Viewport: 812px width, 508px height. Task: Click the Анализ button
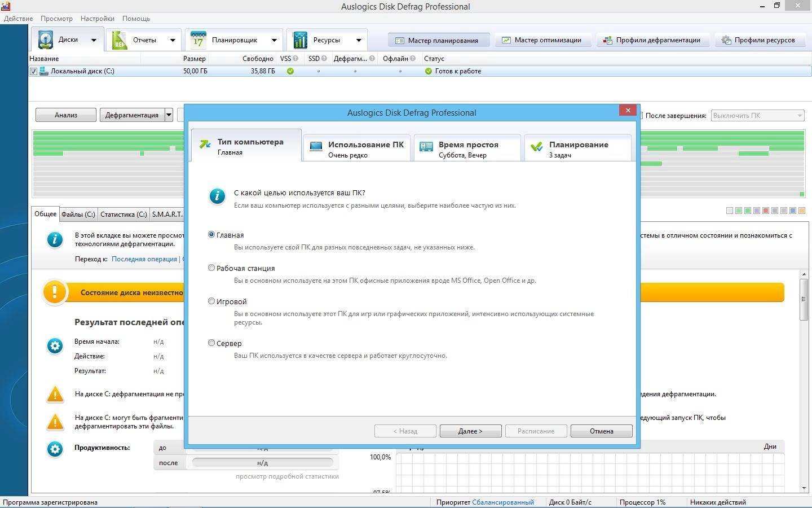(x=66, y=115)
